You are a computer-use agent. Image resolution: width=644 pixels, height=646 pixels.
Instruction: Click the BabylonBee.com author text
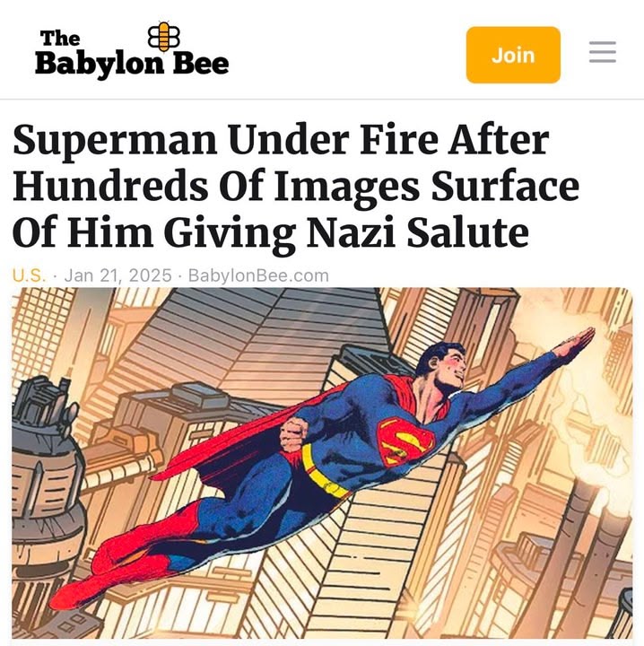pos(258,275)
